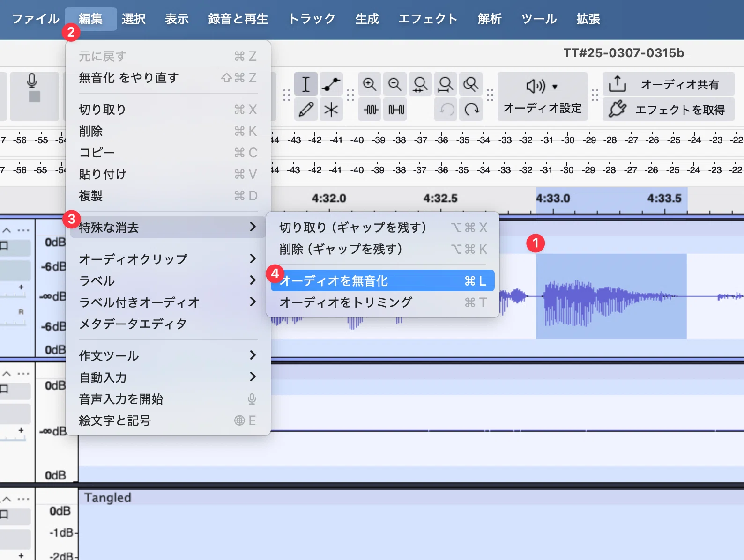The image size is (744, 560).
Task: Open the エフェクト menu
Action: [x=428, y=19]
